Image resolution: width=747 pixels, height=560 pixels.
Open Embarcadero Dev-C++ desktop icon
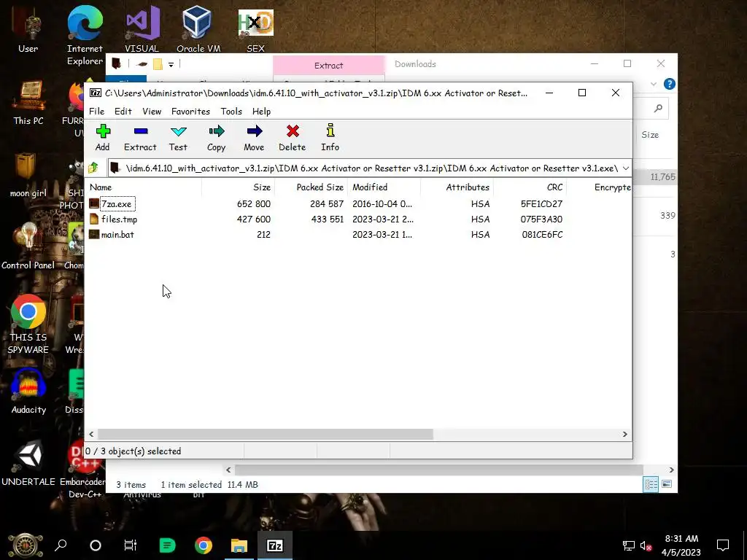click(x=84, y=469)
